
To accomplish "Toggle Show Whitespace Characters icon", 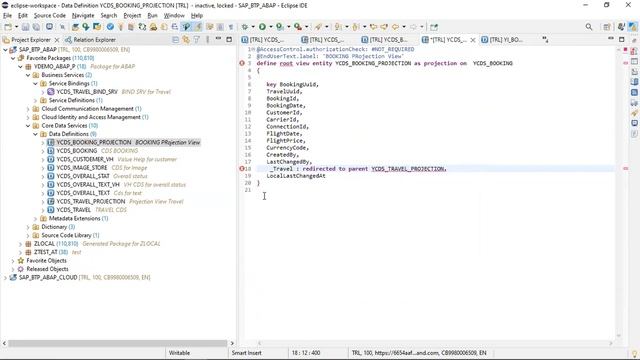I will tap(231, 27).
